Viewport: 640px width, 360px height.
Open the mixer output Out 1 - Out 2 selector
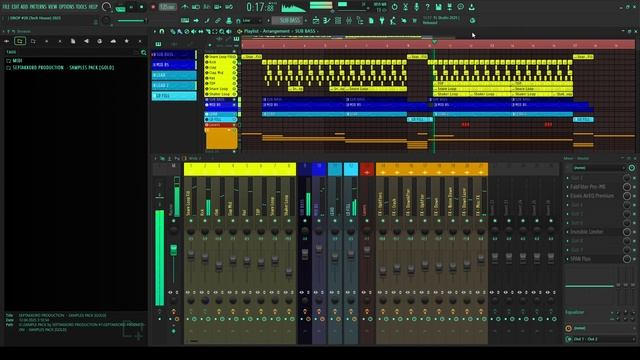click(x=600, y=339)
